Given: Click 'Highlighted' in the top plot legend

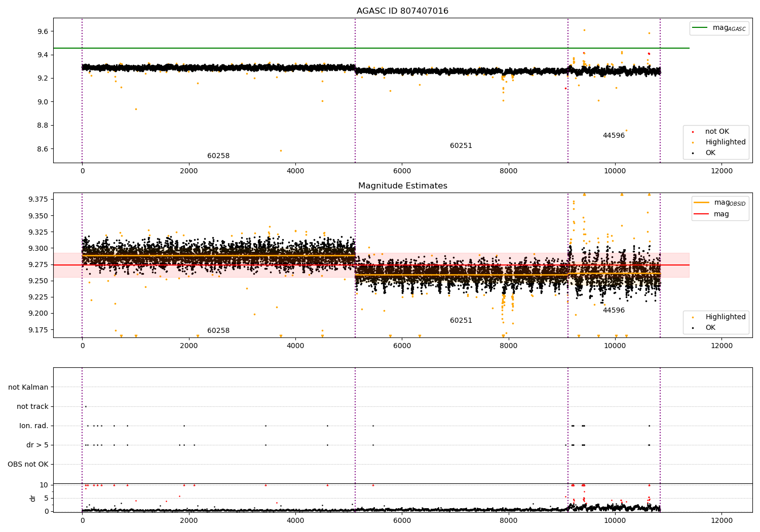Looking at the screenshot, I should (726, 142).
